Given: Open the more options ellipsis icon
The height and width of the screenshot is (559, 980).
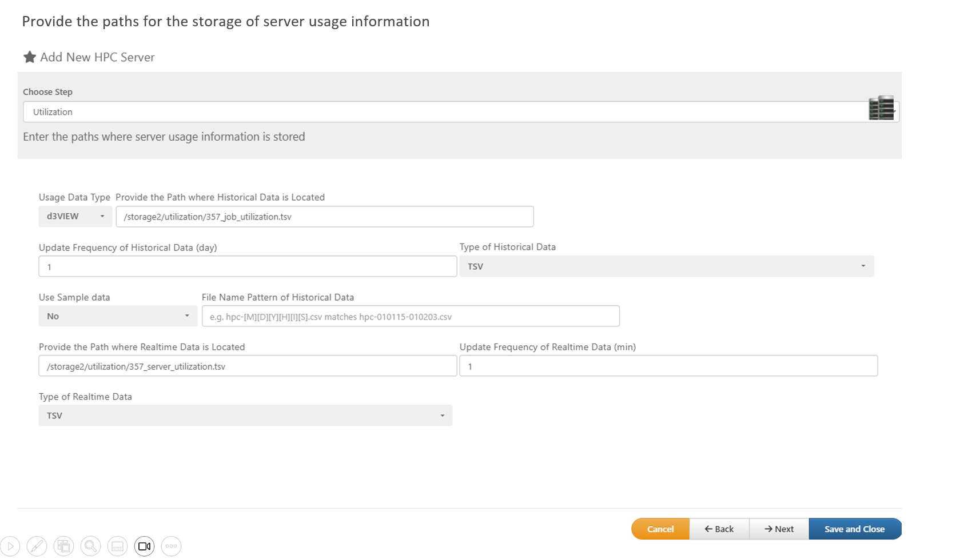Looking at the screenshot, I should tap(171, 546).
